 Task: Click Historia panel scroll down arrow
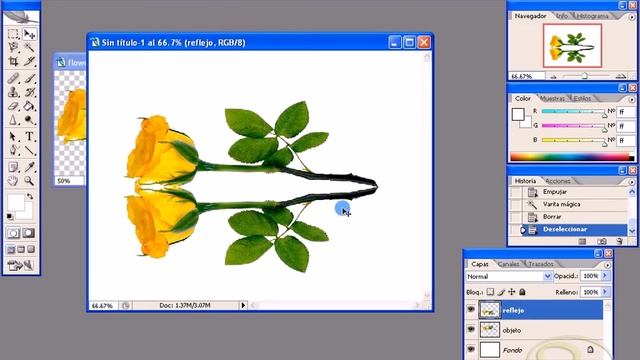pos(632,231)
